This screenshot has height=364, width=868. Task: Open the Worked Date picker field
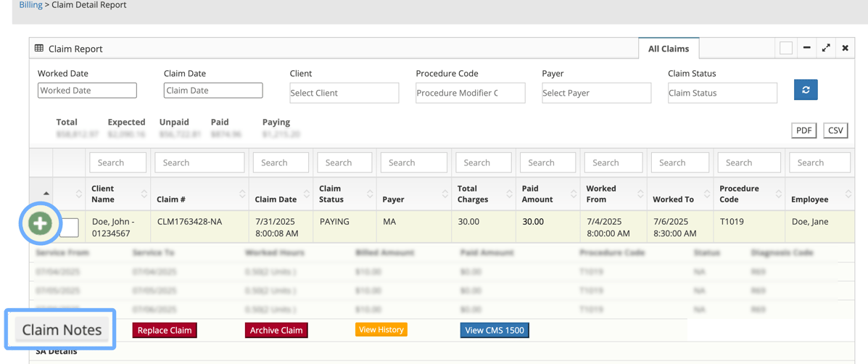coord(88,90)
